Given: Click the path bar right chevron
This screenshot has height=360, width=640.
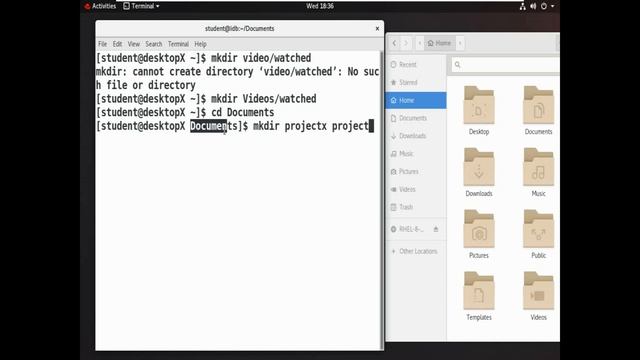Looking at the screenshot, I should tap(460, 43).
